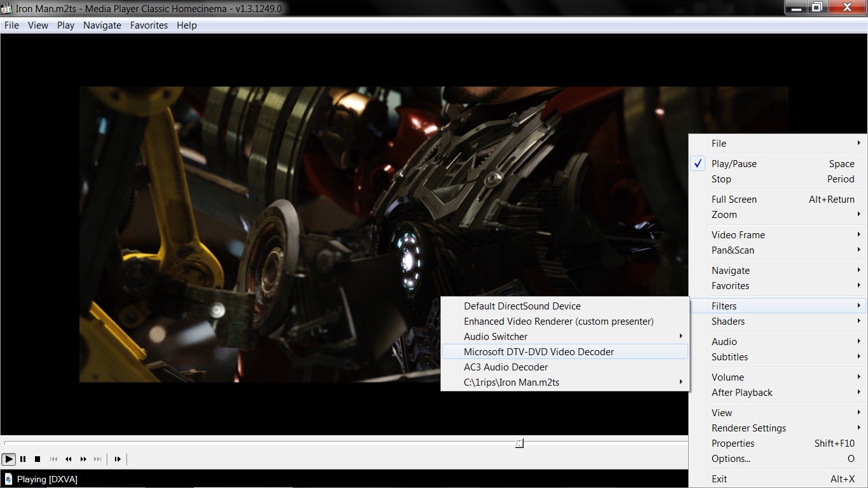The height and width of the screenshot is (488, 868).
Task: Click the file icon in the status bar
Action: (8, 479)
